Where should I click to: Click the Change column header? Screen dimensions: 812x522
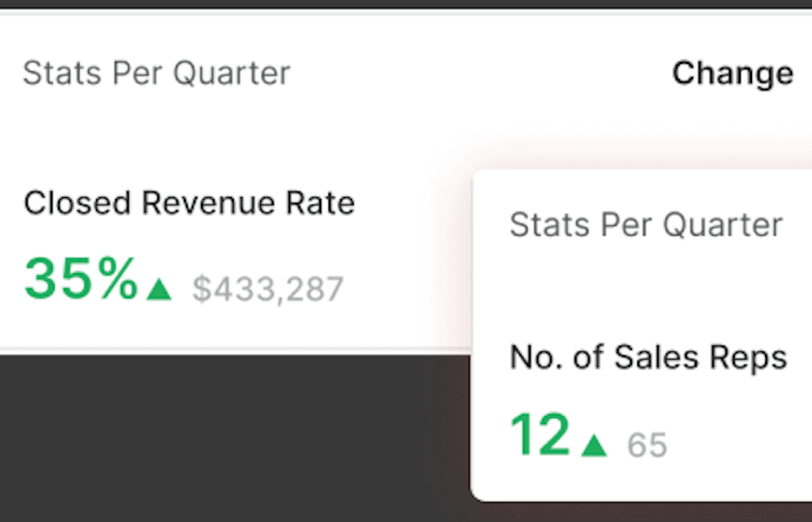coord(732,73)
